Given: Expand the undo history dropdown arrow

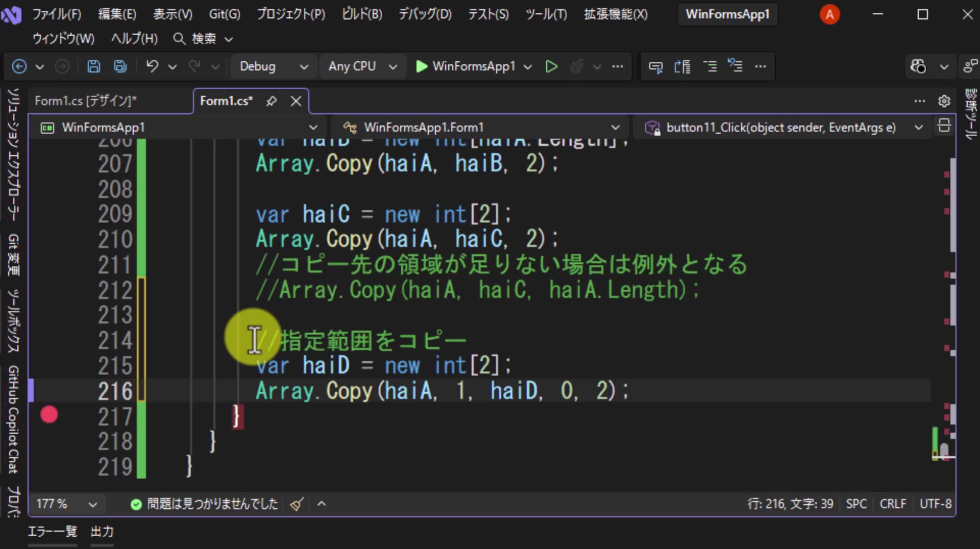Looking at the screenshot, I should [x=173, y=67].
